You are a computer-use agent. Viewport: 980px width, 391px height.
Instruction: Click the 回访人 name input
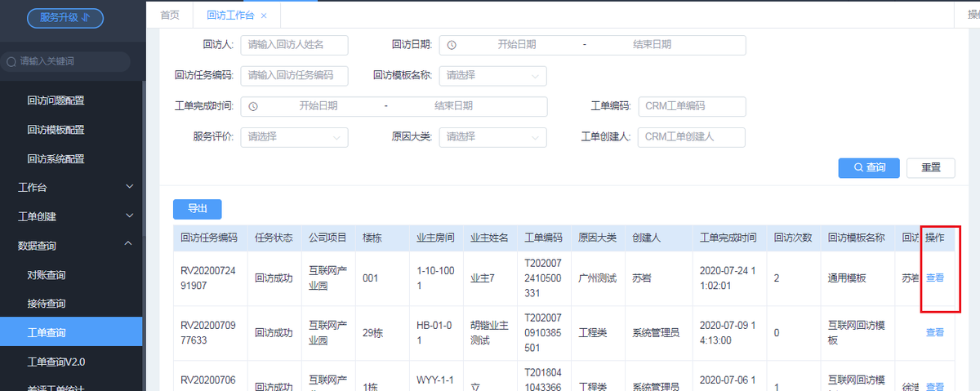pyautogui.click(x=294, y=45)
